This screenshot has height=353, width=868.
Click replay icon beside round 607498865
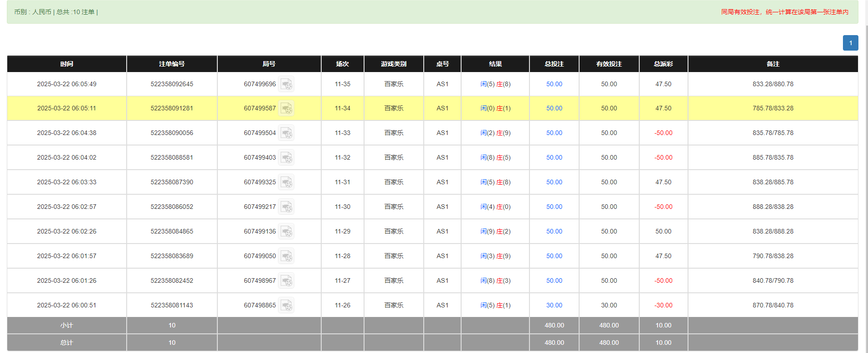[x=286, y=306]
